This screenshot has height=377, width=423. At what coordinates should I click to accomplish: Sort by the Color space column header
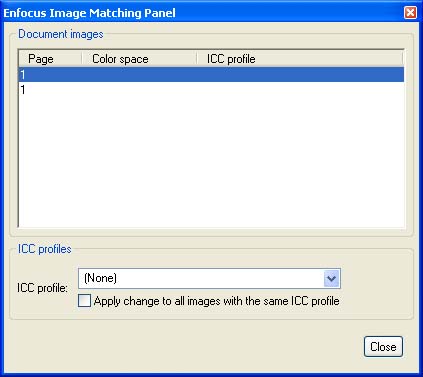[x=139, y=59]
